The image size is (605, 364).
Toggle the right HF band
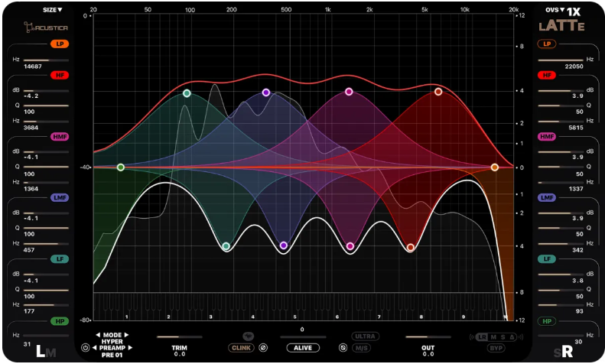[x=547, y=75]
